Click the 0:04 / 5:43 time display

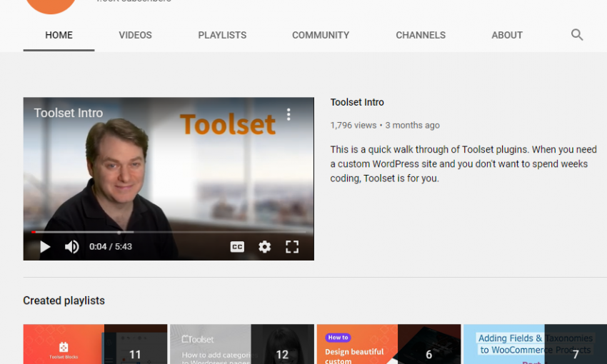pyautogui.click(x=111, y=246)
